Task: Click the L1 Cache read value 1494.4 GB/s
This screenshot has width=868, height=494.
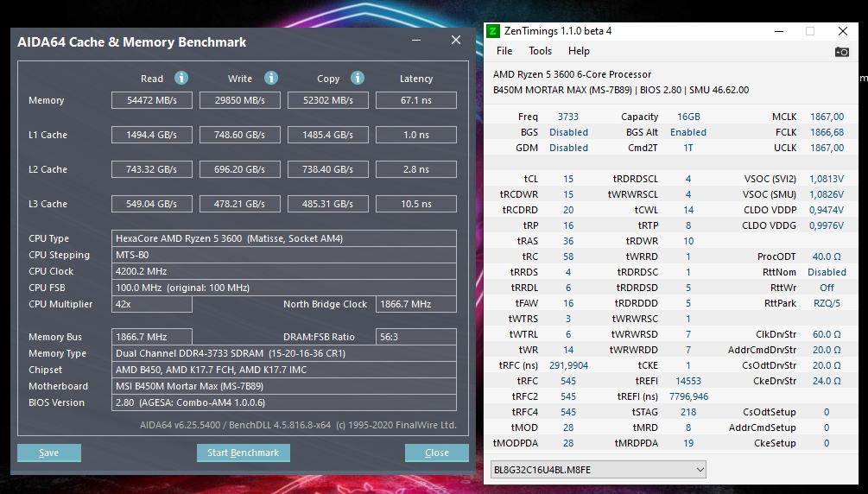Action: pos(152,135)
